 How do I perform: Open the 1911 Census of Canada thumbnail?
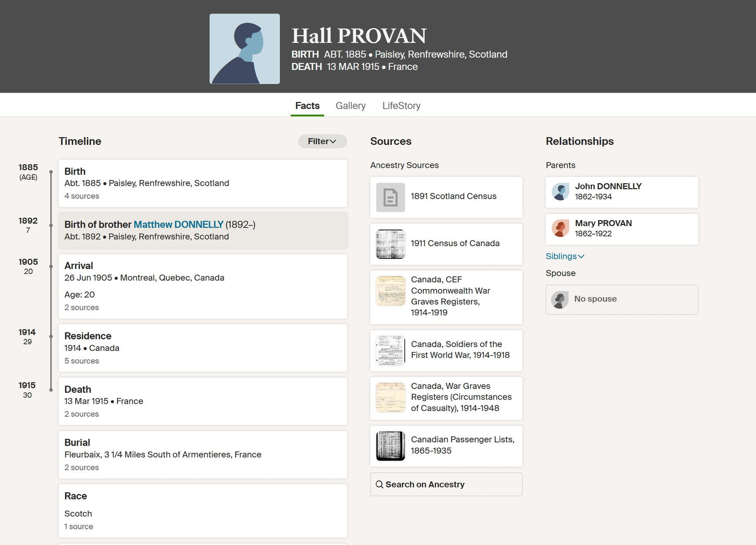[390, 244]
